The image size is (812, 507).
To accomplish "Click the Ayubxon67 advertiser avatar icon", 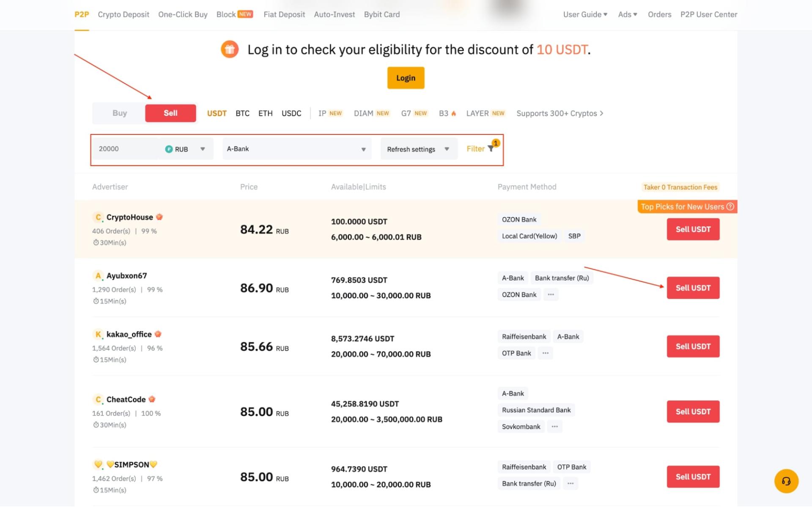I will click(x=98, y=276).
